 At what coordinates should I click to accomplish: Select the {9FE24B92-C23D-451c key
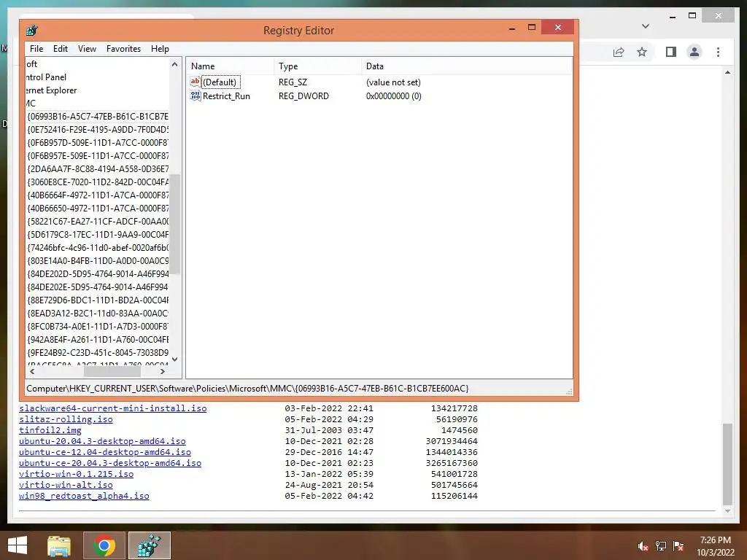pos(98,353)
